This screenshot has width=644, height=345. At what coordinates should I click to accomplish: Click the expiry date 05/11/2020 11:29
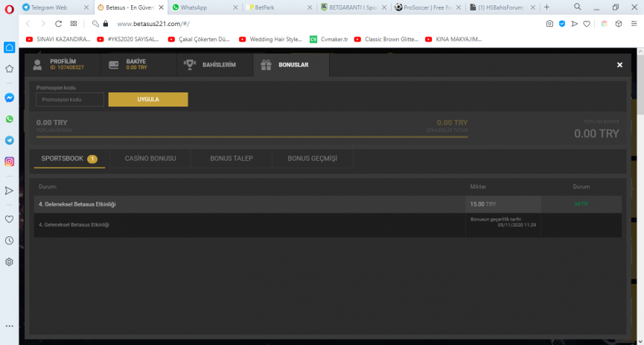click(517, 225)
